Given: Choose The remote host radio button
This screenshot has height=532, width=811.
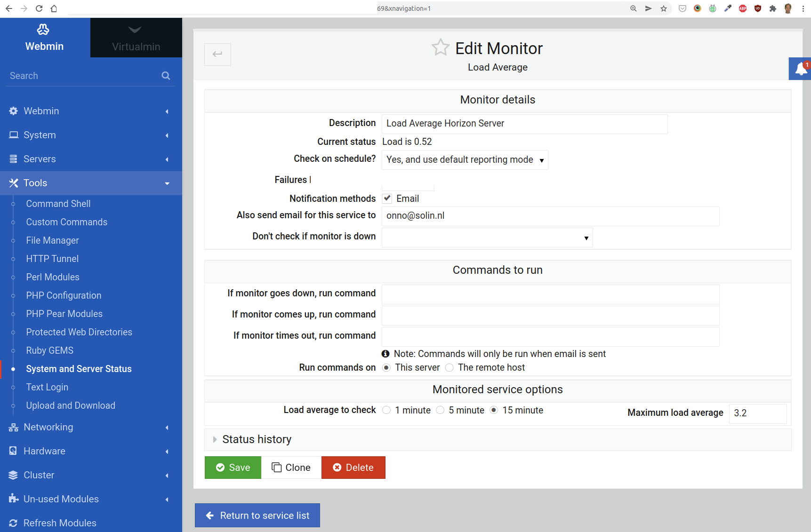Looking at the screenshot, I should (x=450, y=367).
